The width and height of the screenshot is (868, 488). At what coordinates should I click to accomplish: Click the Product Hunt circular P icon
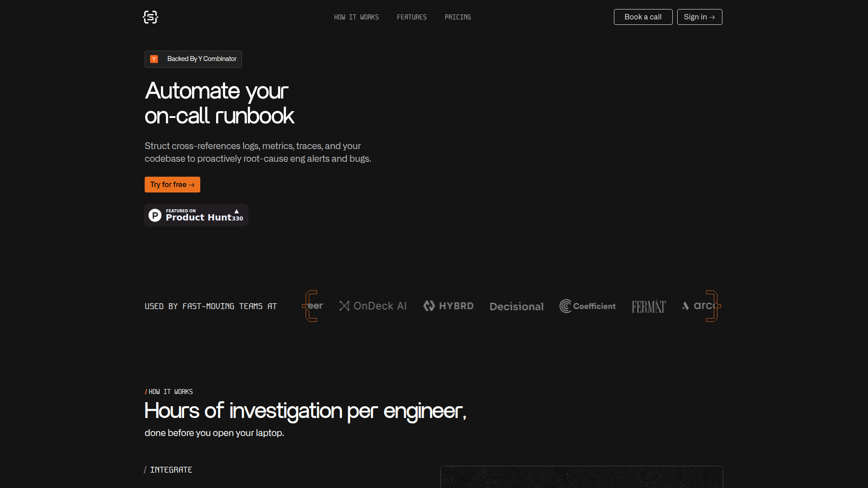tap(155, 215)
